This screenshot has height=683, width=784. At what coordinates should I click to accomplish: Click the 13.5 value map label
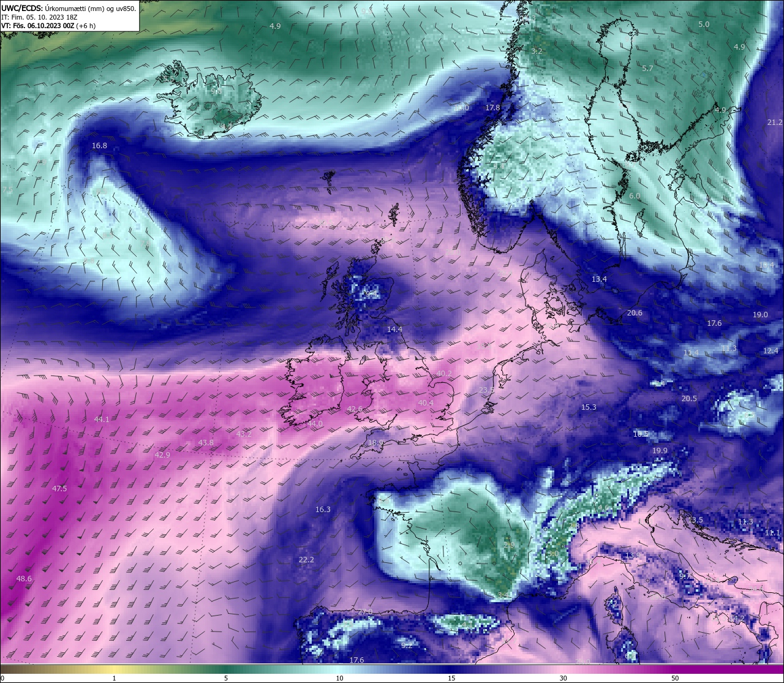click(x=695, y=520)
